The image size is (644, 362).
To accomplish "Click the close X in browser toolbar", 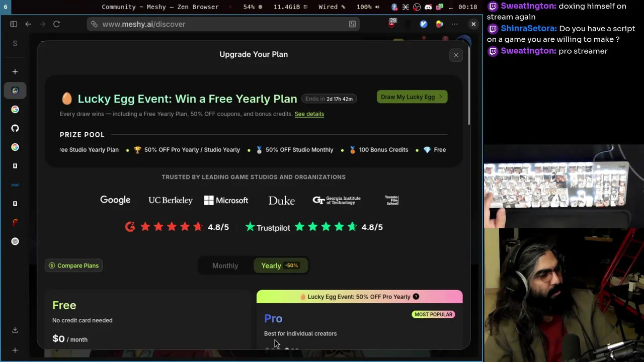I will (473, 24).
